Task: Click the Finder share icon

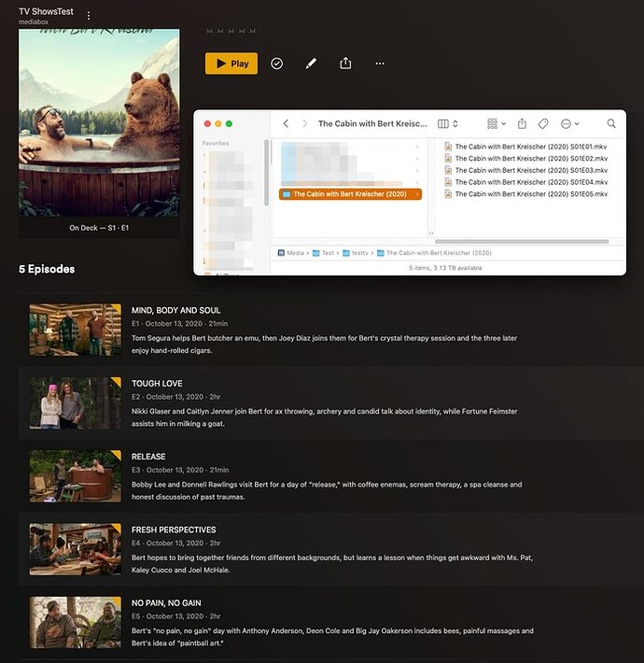Action: point(522,123)
